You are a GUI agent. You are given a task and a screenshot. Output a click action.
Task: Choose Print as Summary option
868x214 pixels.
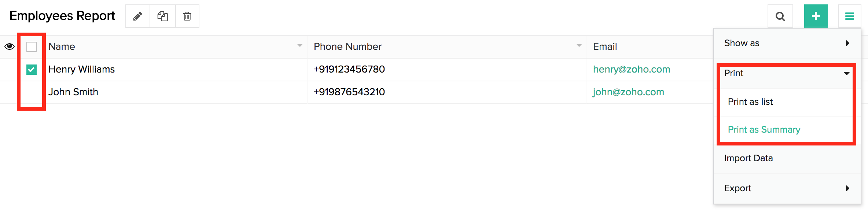click(764, 130)
